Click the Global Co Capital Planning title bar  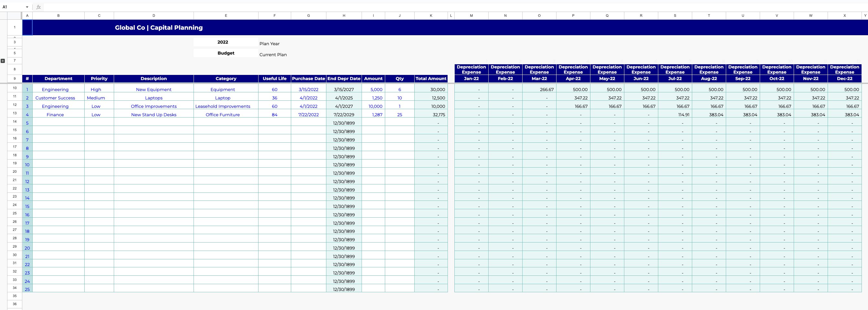click(158, 27)
